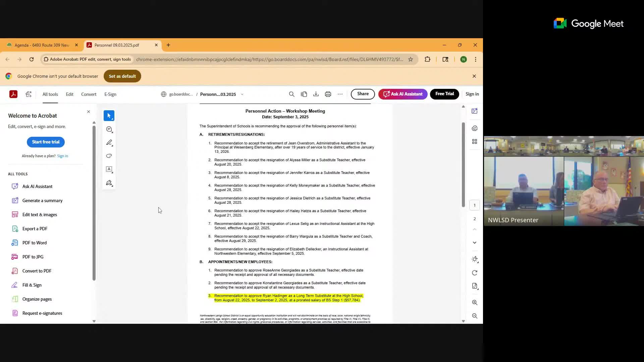The width and height of the screenshot is (644, 362).
Task: Open the three-dot more options menu
Action: click(340, 94)
